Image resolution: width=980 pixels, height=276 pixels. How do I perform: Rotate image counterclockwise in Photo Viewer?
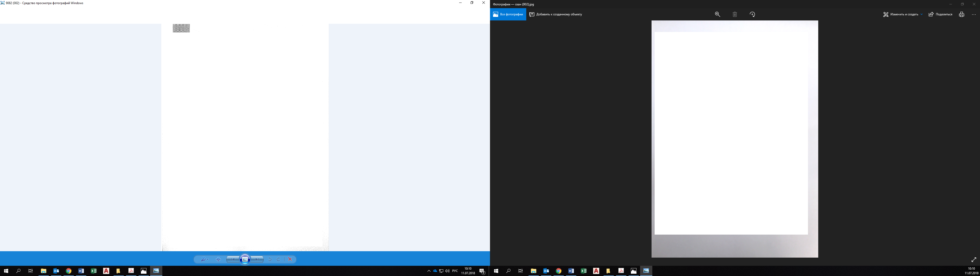click(x=270, y=259)
